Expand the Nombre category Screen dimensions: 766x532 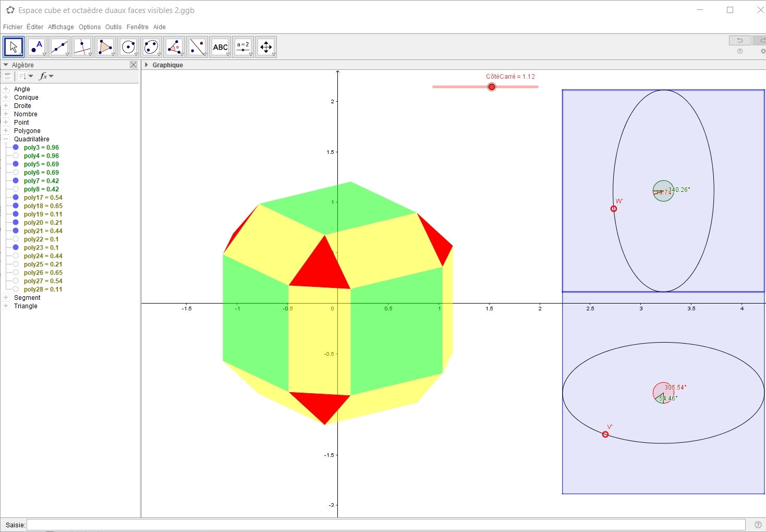[x=6, y=114]
